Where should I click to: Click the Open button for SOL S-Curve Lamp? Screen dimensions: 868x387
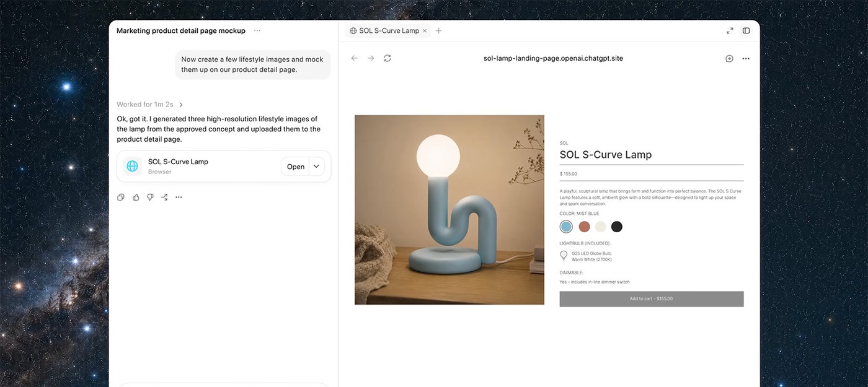[x=296, y=167]
